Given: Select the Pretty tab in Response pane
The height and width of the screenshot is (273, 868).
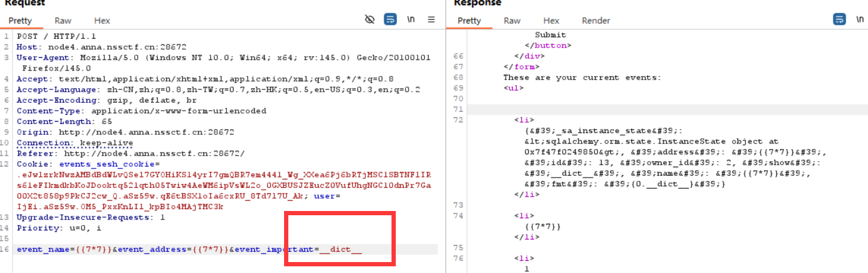Looking at the screenshot, I should tap(469, 21).
